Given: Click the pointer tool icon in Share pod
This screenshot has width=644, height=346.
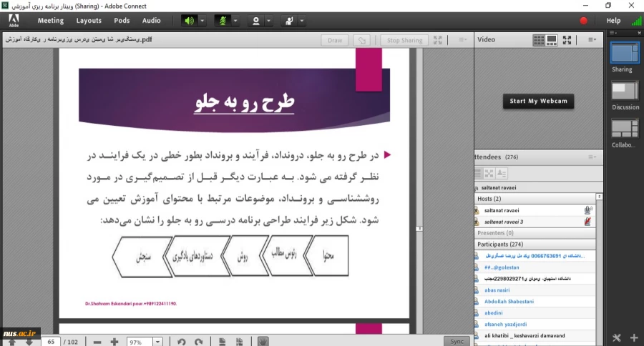Looking at the screenshot, I should (x=362, y=40).
